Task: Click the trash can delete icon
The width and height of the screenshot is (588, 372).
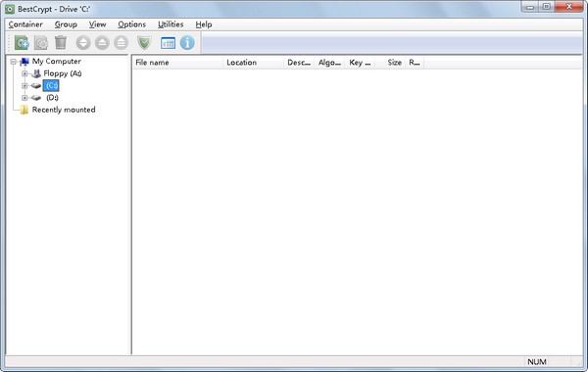Action: pyautogui.click(x=61, y=42)
